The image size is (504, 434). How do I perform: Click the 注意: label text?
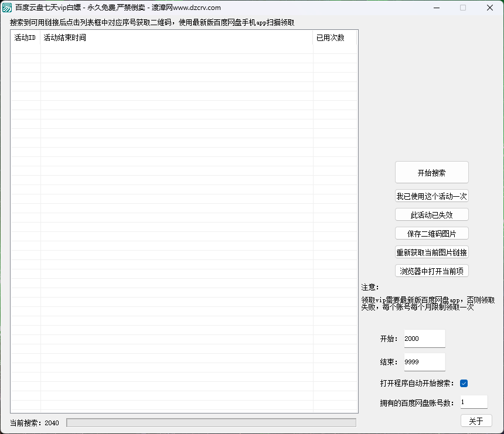pyautogui.click(x=370, y=287)
